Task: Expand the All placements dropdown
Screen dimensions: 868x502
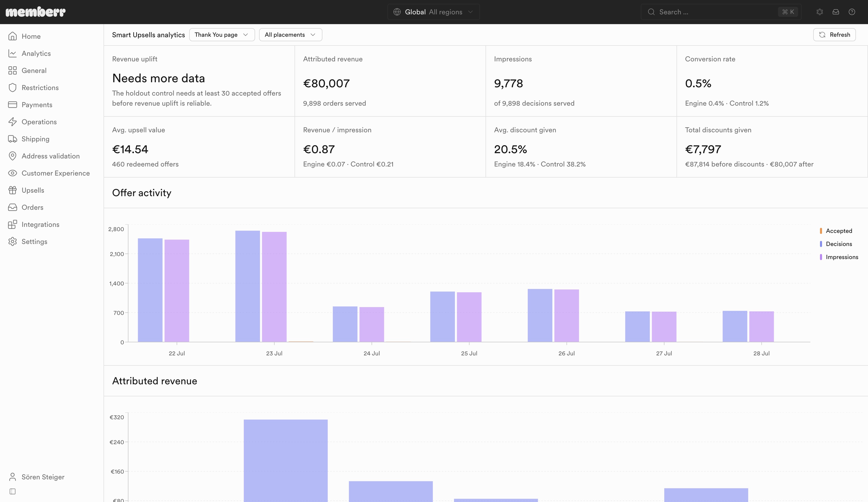Action: [x=290, y=35]
